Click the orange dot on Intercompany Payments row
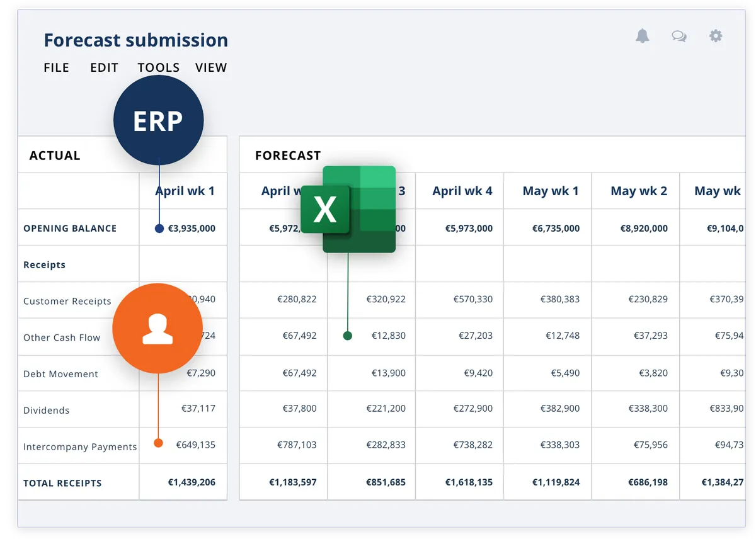The height and width of the screenshot is (539, 756). coord(159,443)
